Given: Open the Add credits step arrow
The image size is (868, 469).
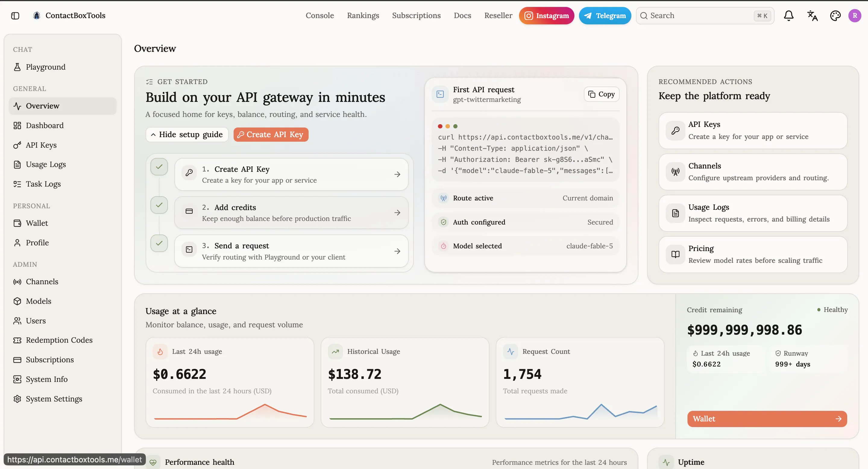Looking at the screenshot, I should (x=397, y=213).
